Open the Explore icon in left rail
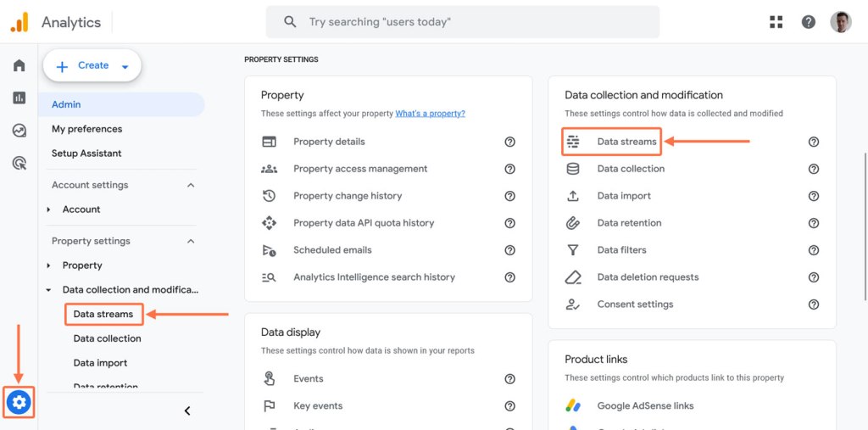This screenshot has width=868, height=430. click(x=19, y=131)
